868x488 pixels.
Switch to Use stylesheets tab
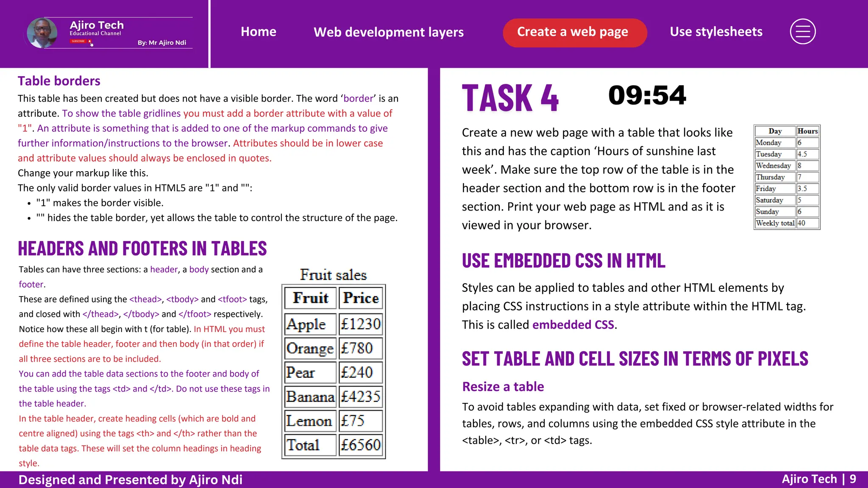716,32
